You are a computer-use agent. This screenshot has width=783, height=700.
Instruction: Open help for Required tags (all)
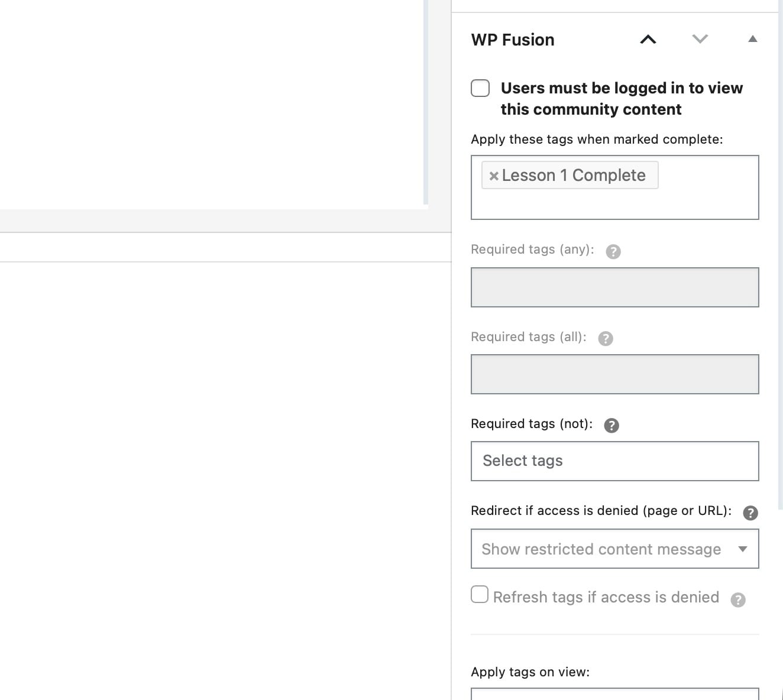coord(606,339)
